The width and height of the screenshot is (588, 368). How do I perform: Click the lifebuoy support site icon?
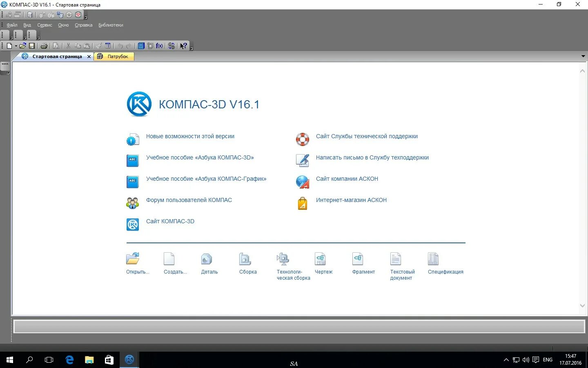tap(303, 139)
